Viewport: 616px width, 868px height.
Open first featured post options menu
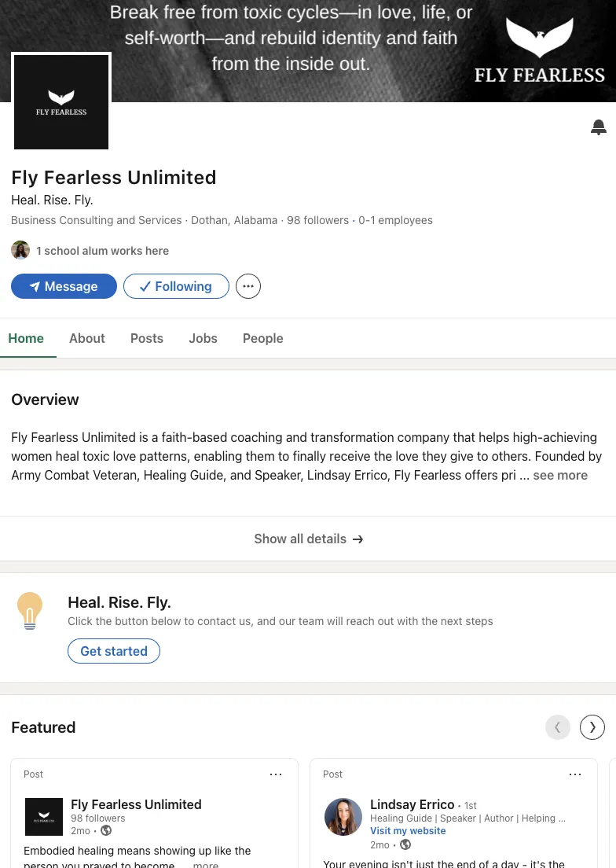[x=276, y=774]
